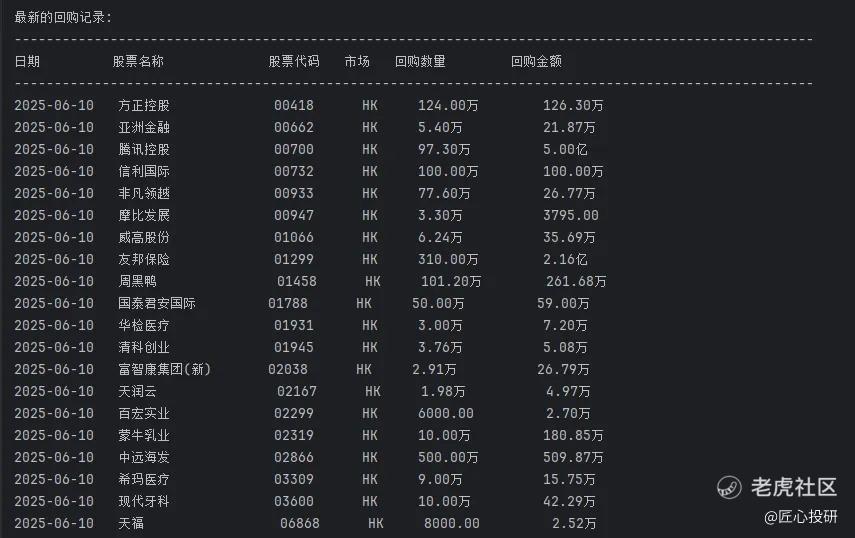This screenshot has height=538, width=855.
Task: Click the @匠心投研 author handle
Action: pyautogui.click(x=800, y=516)
